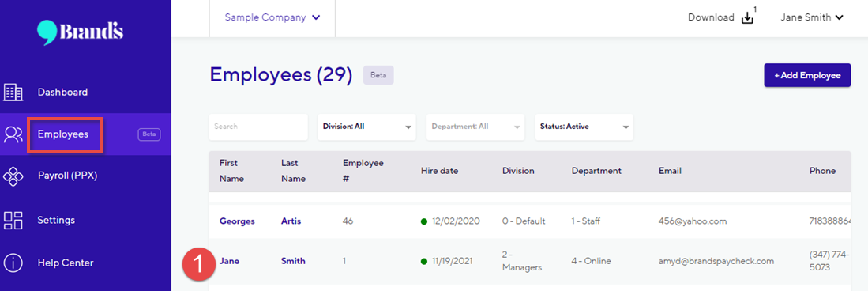Click the Brand's logo
The height and width of the screenshot is (291, 868).
(80, 32)
